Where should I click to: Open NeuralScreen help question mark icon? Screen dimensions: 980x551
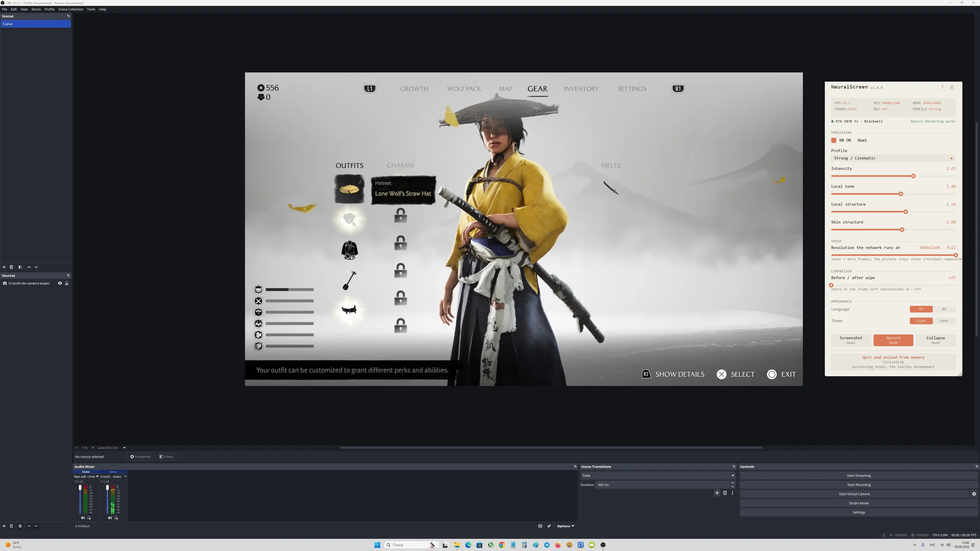[942, 87]
